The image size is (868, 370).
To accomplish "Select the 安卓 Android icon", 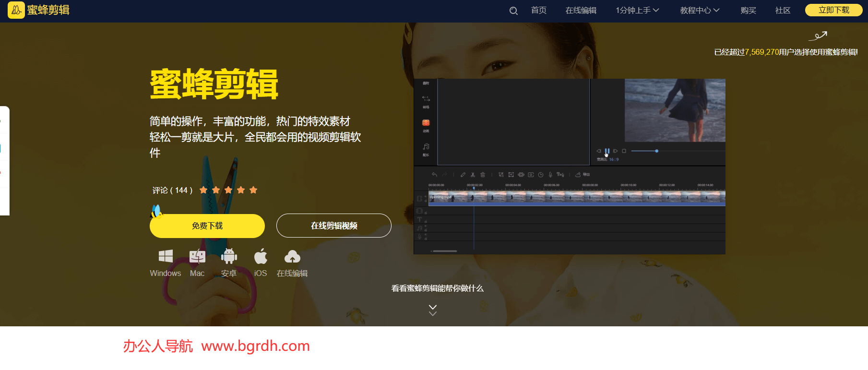I will point(229,256).
